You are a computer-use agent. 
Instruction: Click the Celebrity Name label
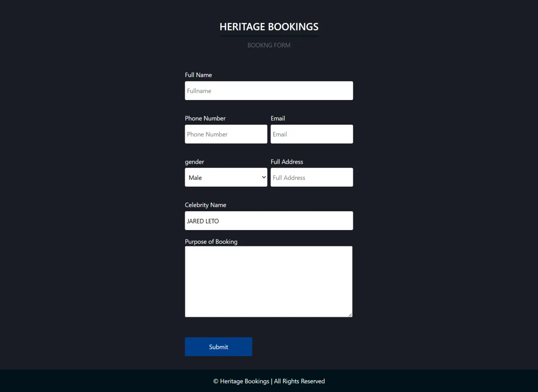click(x=205, y=205)
